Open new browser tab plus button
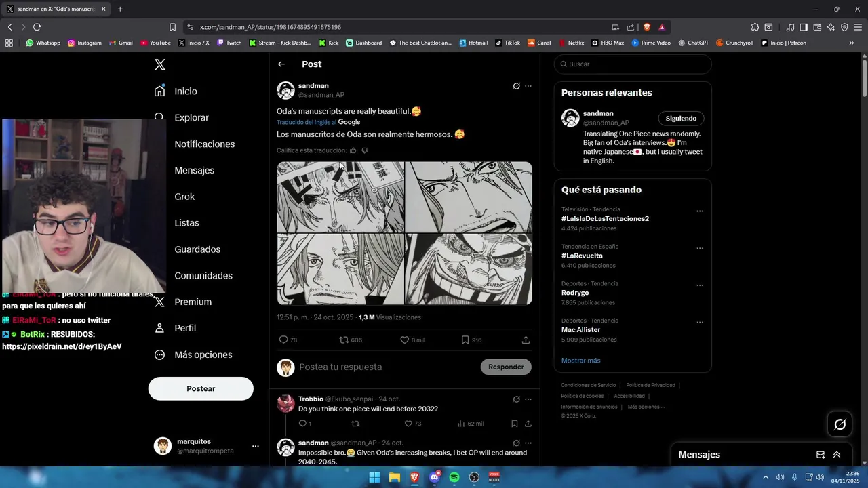The height and width of the screenshot is (488, 868). coord(120,9)
